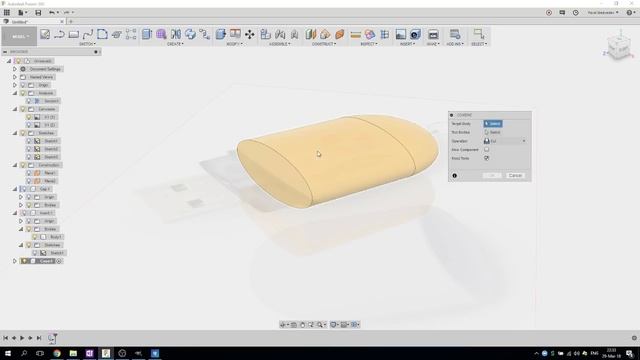This screenshot has width=640, height=360.
Task: Select the Orbit navigation tool
Action: click(x=283, y=324)
